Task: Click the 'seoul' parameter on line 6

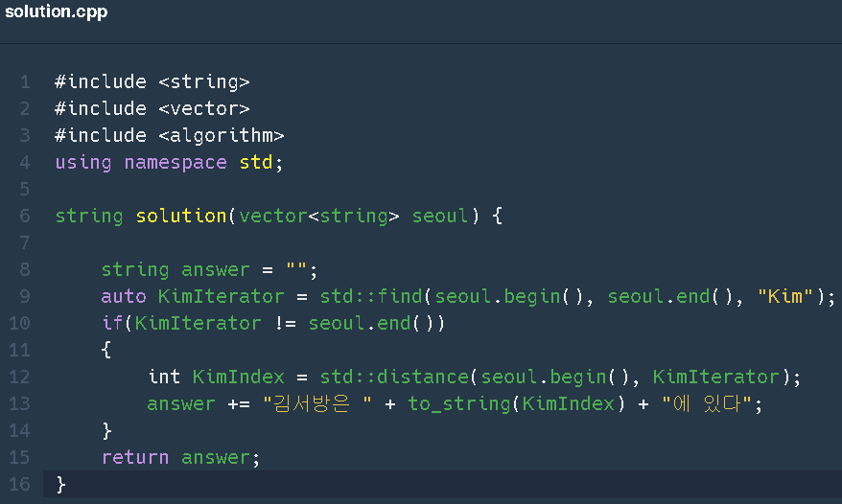Action: (440, 216)
